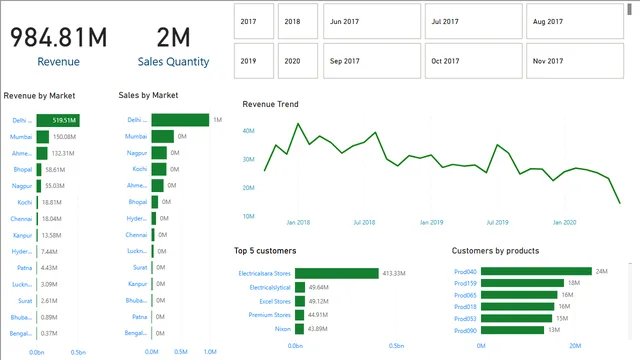Viewport: 640px width, 360px height.
Task: Select the Nagpur 55.03M revenue bar
Action: click(x=39, y=186)
